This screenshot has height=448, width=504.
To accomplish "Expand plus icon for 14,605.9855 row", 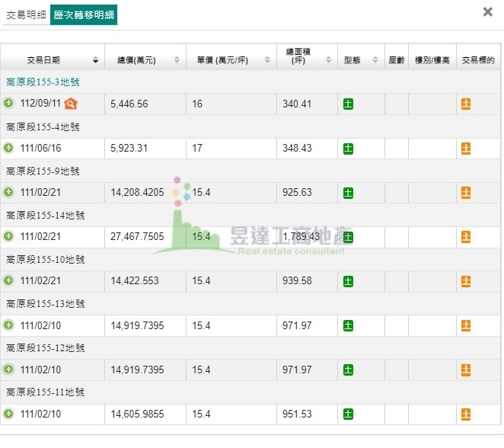I will pyautogui.click(x=8, y=414).
